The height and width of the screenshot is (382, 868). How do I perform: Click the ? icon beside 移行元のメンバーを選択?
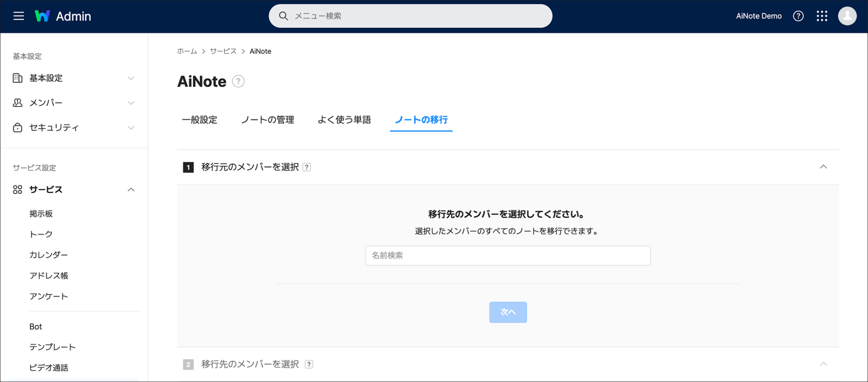click(306, 167)
